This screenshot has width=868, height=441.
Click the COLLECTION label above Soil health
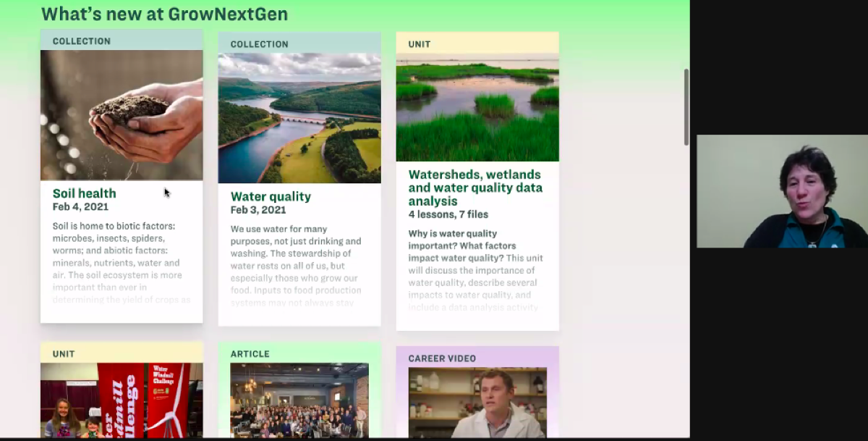81,41
